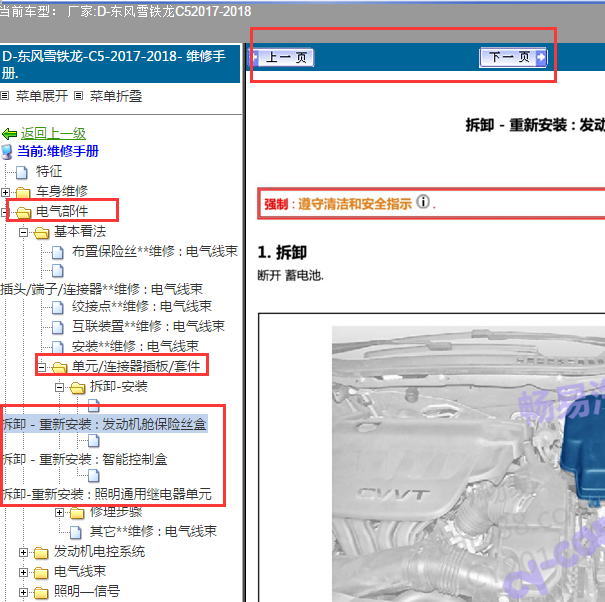Select 拆卸-安装 tree item
This screenshot has height=602, width=605.
point(119,386)
